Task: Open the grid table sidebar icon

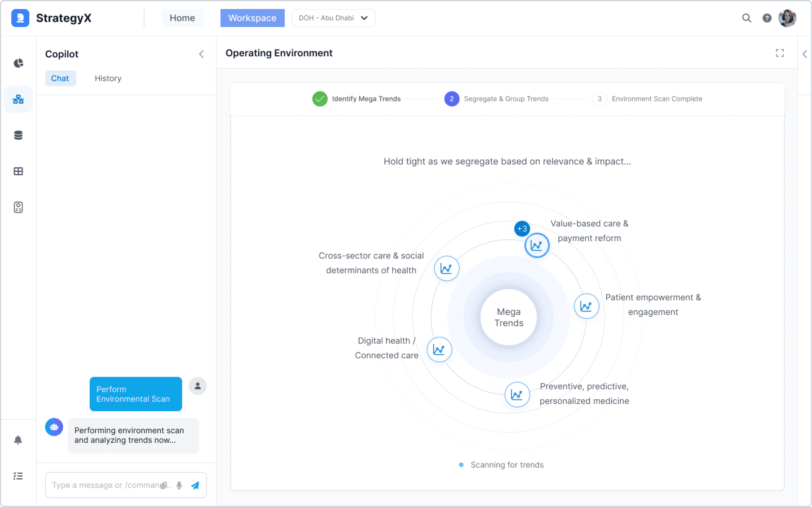Action: (x=19, y=171)
